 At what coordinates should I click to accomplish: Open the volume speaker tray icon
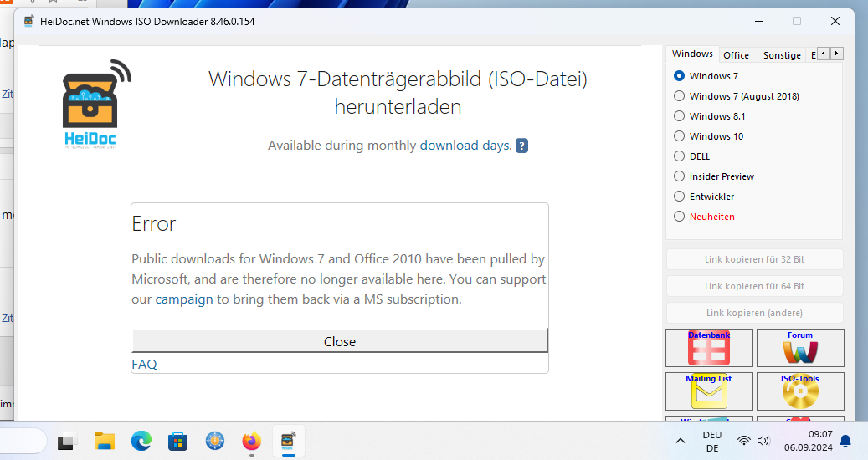point(763,441)
